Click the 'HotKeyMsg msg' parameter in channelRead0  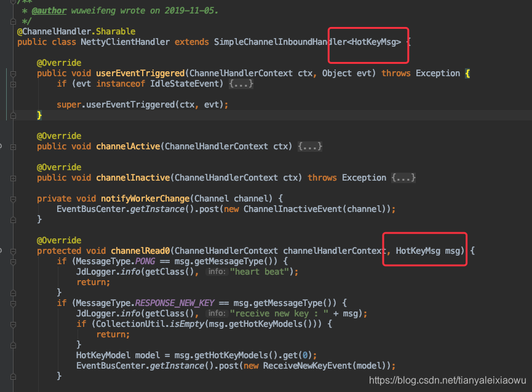(x=428, y=251)
